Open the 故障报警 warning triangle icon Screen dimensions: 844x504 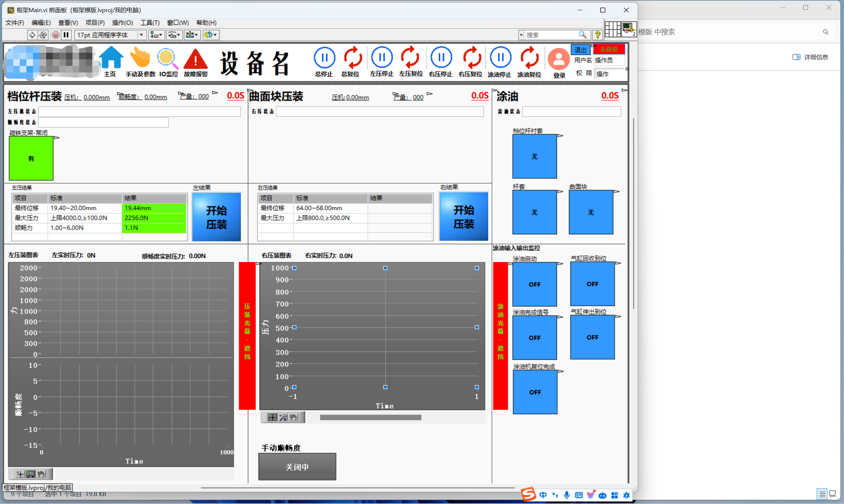coord(196,58)
